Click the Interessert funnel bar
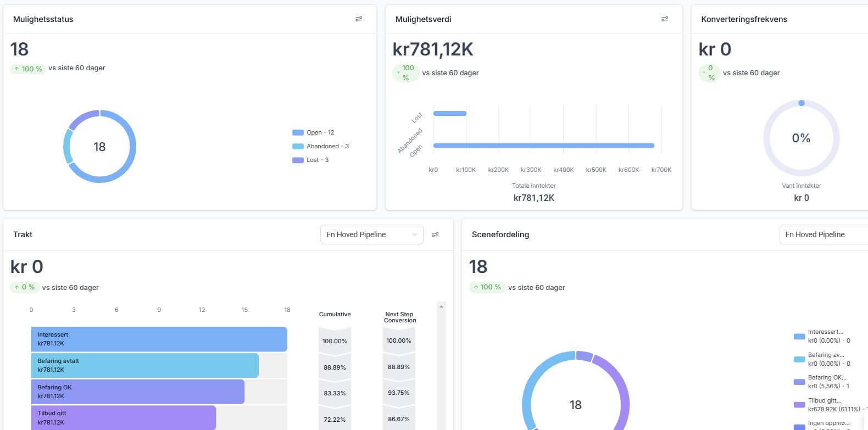The height and width of the screenshot is (430, 868). (159, 339)
